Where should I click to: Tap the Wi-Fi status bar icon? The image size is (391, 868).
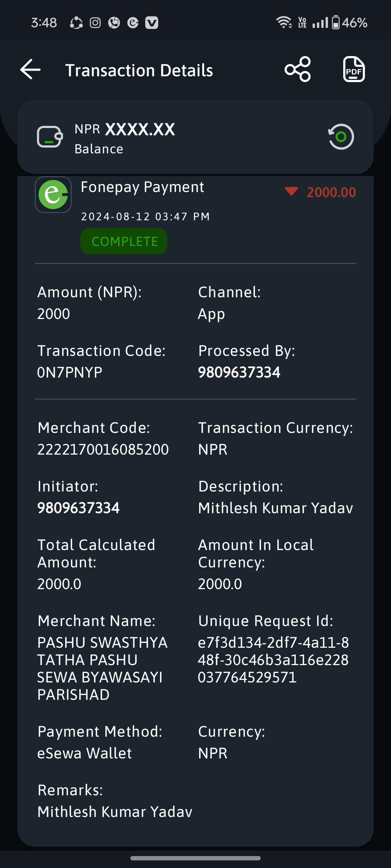coord(284,22)
